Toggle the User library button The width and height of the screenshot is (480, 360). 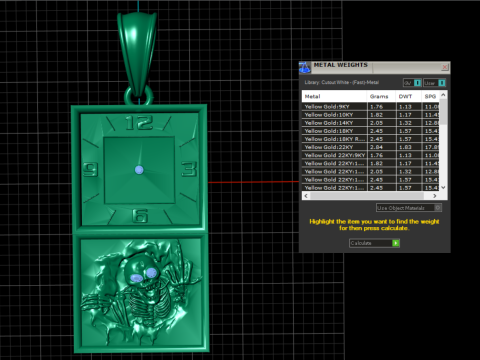(434, 83)
